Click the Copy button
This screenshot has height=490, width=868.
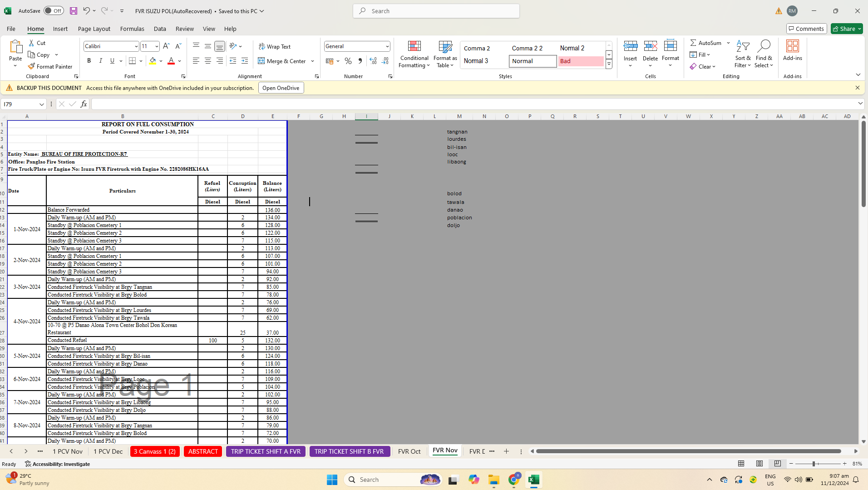pos(39,54)
